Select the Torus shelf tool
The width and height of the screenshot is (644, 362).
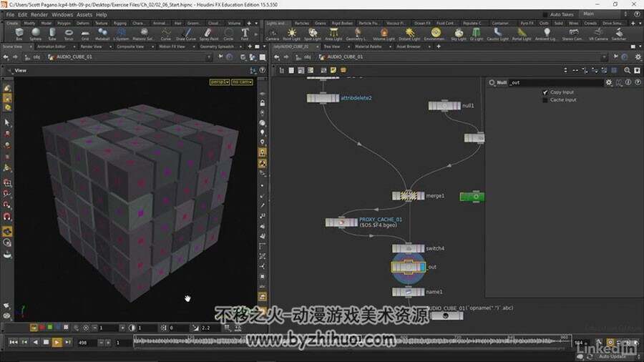[x=69, y=34]
